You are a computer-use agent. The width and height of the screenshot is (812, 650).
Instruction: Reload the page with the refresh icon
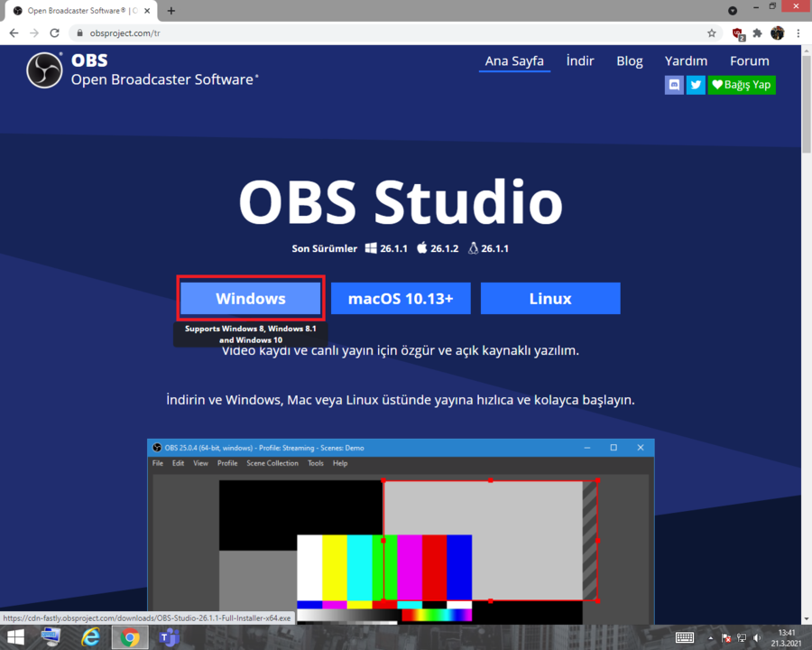click(54, 33)
